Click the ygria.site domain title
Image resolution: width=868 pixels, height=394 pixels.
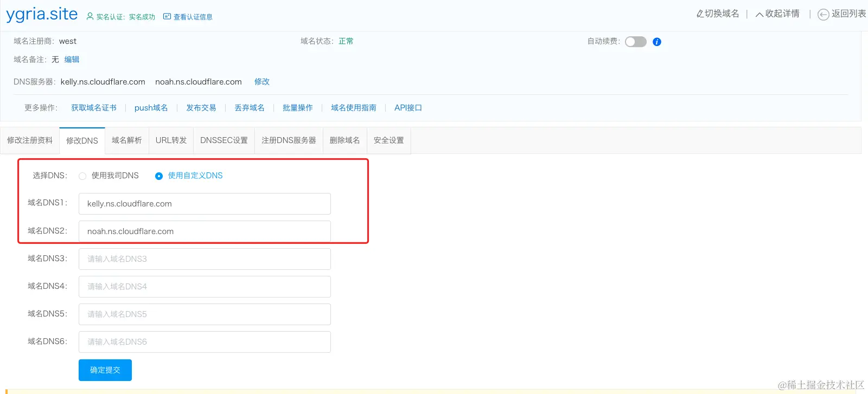42,14
